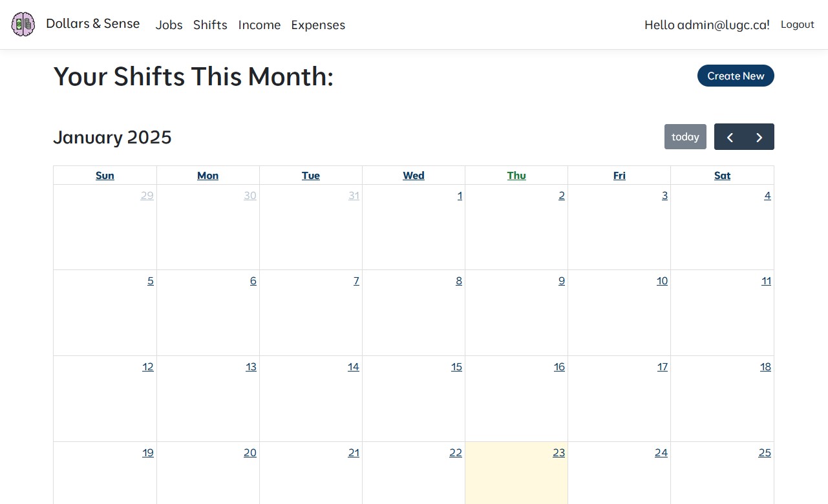The height and width of the screenshot is (504, 828).
Task: Open January 11 date link
Action: pyautogui.click(x=766, y=280)
